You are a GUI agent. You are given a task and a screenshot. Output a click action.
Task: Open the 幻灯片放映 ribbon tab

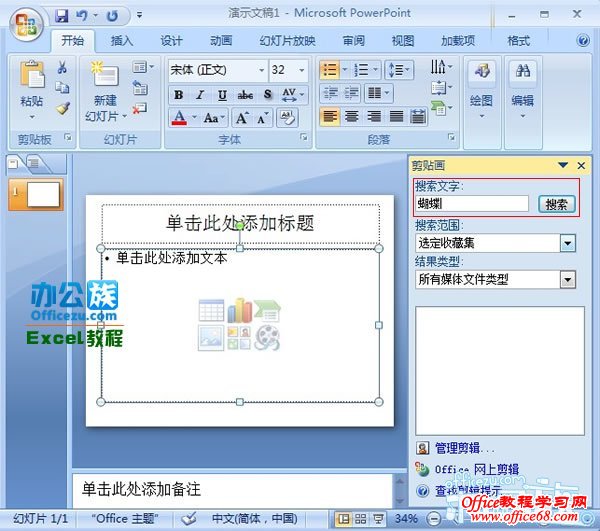287,40
